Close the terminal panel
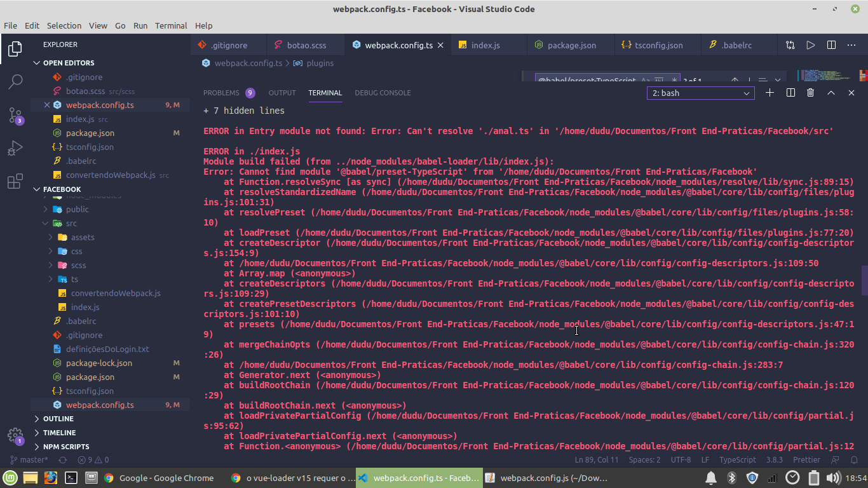Viewport: 868px width, 488px height. click(x=851, y=93)
